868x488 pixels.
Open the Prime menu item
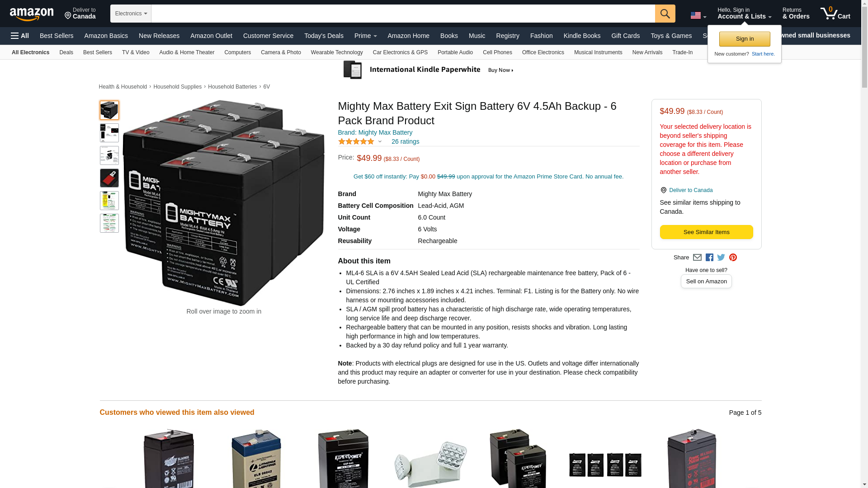pyautogui.click(x=365, y=36)
